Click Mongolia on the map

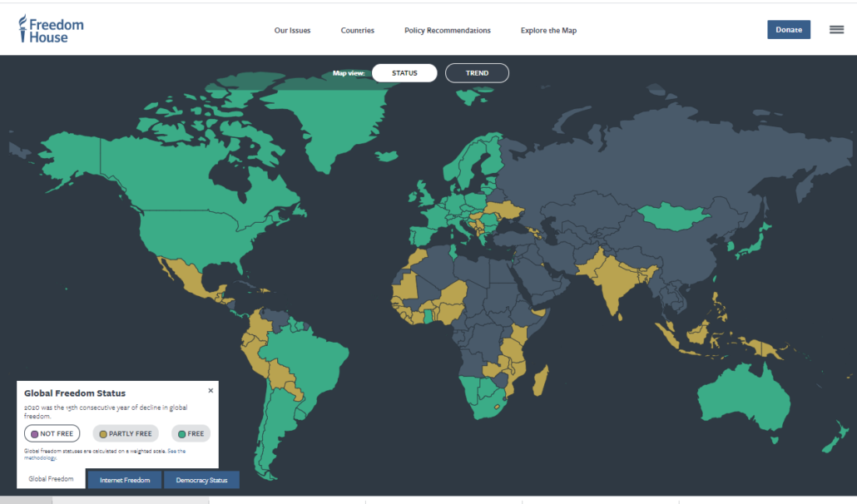coord(672,216)
